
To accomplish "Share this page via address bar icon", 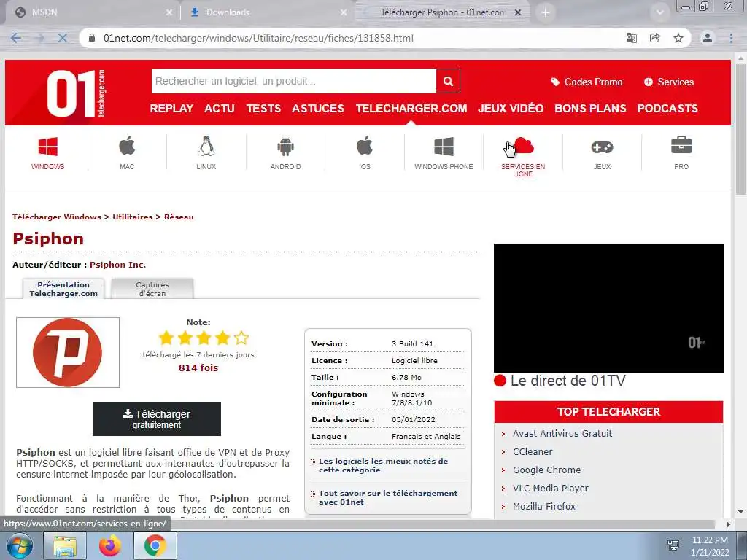I will pos(655,38).
